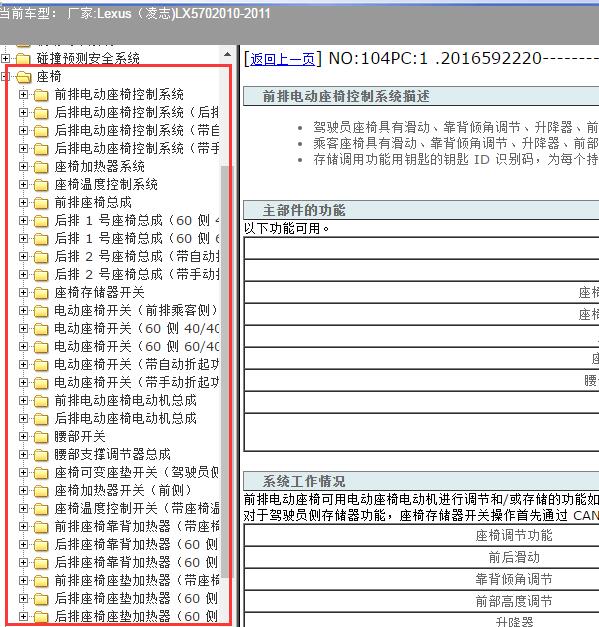Select folder icon of 电动座椅开关（60 侧 40/40
The width and height of the screenshot is (599, 627).
[x=41, y=329]
